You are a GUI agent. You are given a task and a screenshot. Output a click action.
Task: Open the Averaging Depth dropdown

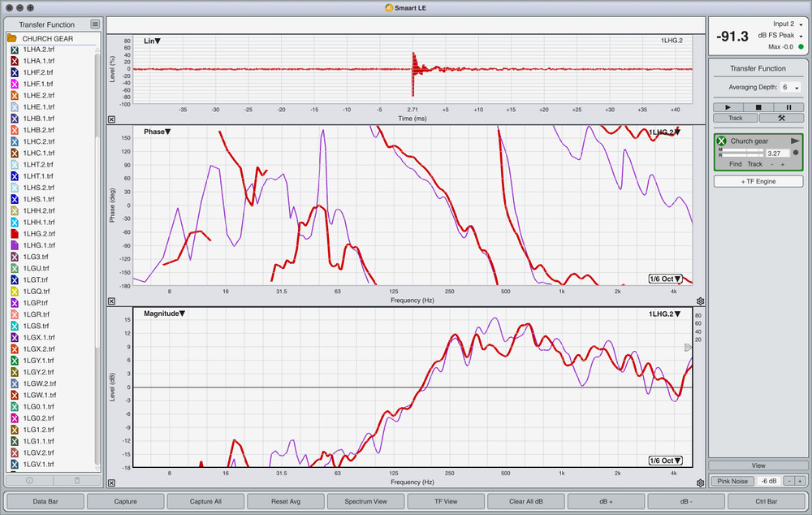coord(791,87)
